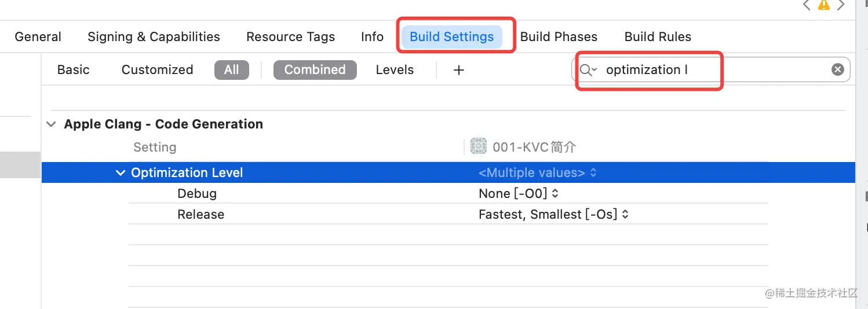Switch to Combined settings view
This screenshot has height=309, width=868.
coord(315,70)
